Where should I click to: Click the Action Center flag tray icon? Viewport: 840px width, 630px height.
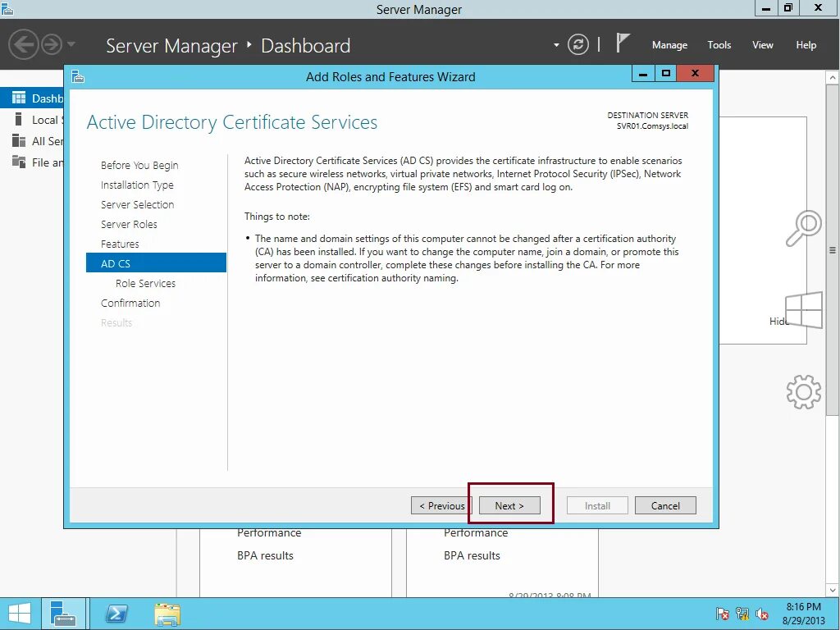coord(722,614)
